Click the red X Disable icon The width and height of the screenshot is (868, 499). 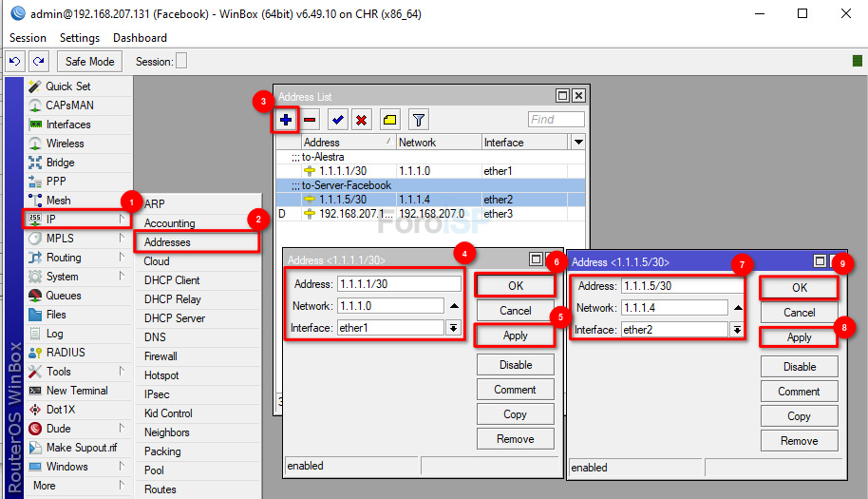362,120
